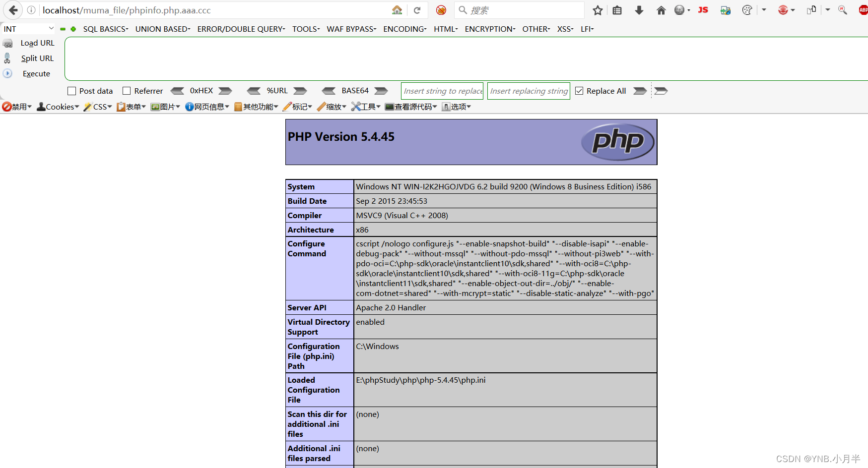Open site info icon in address bar
This screenshot has height=468, width=868.
tap(31, 10)
